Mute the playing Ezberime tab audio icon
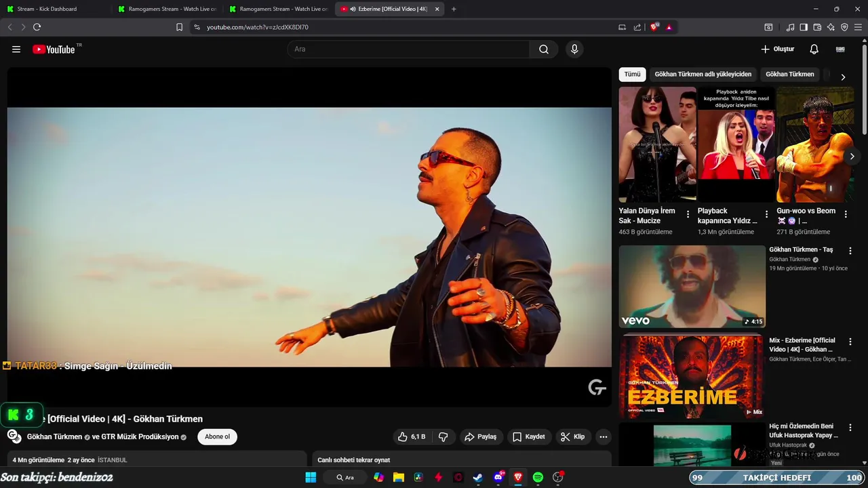Screen dimensions: 868x488 (x=353, y=9)
